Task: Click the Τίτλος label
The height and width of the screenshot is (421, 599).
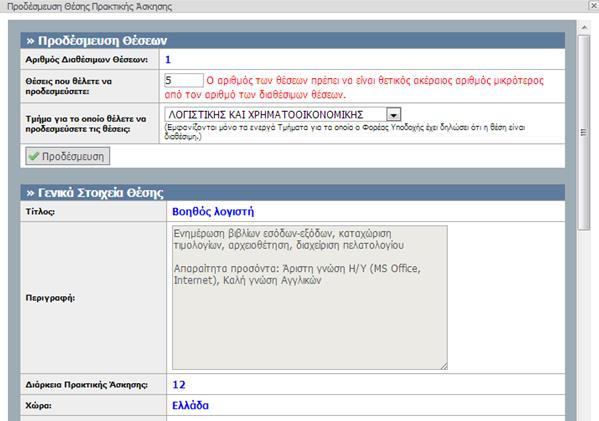Action: 40,212
